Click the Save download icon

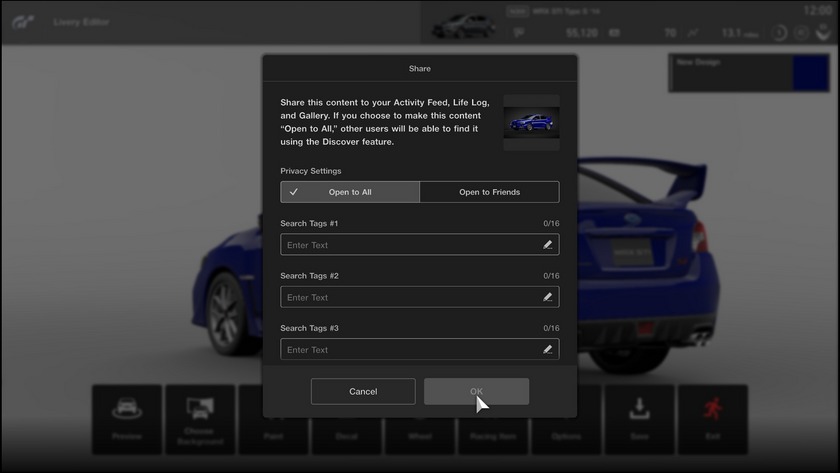[639, 419]
